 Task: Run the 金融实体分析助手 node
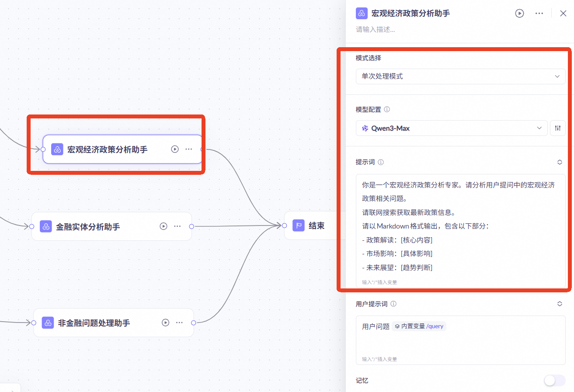tap(164, 226)
